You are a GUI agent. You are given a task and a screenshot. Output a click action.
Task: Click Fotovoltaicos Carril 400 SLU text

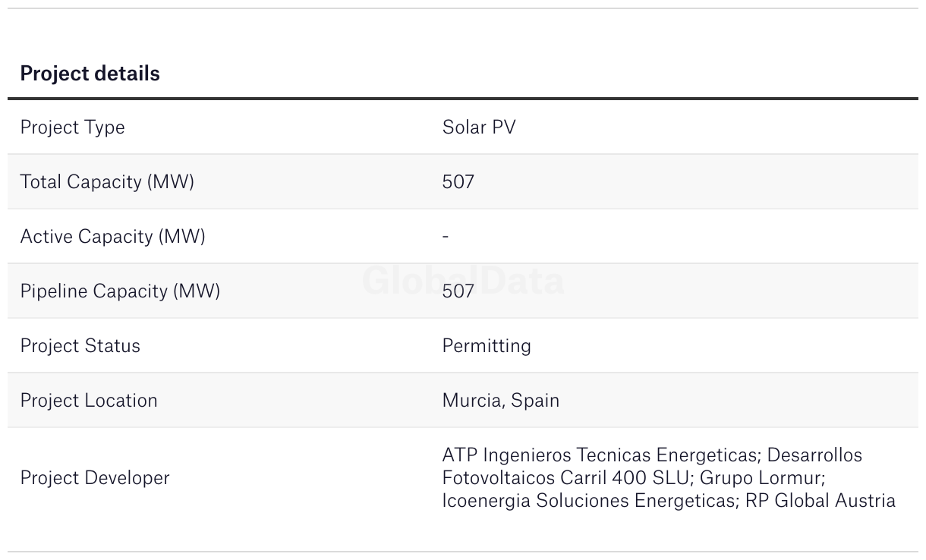click(x=565, y=478)
